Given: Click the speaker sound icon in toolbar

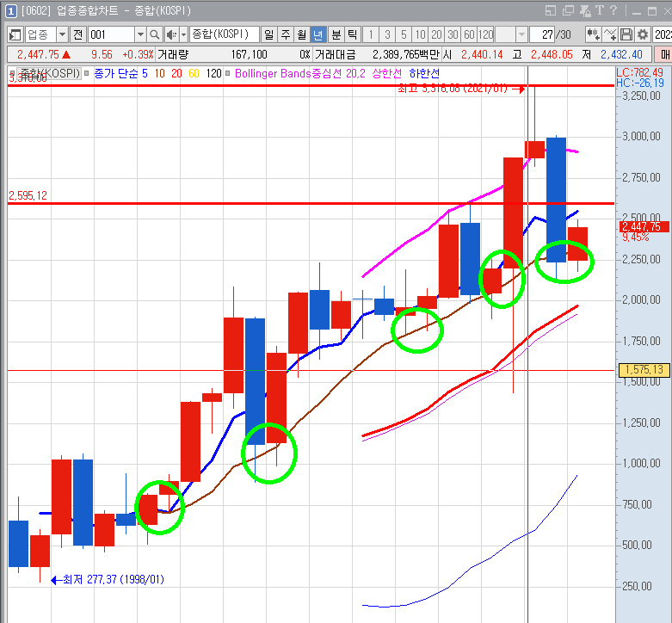Looking at the screenshot, I should (171, 34).
